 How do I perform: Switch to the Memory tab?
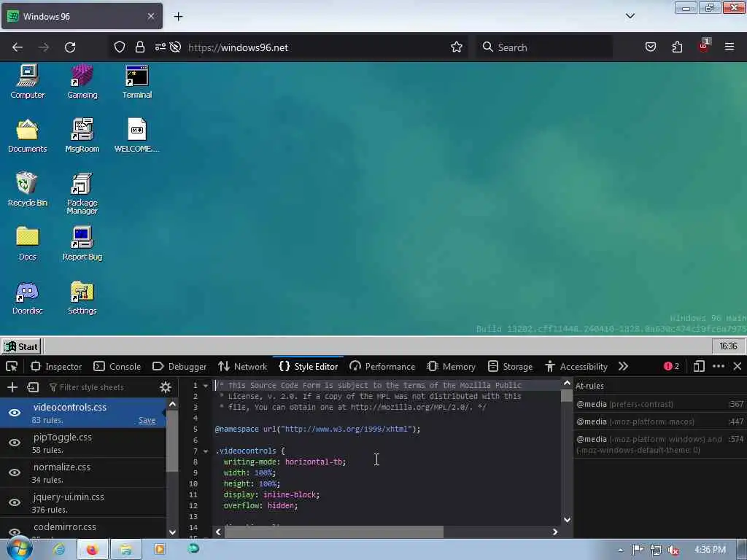[x=452, y=366]
